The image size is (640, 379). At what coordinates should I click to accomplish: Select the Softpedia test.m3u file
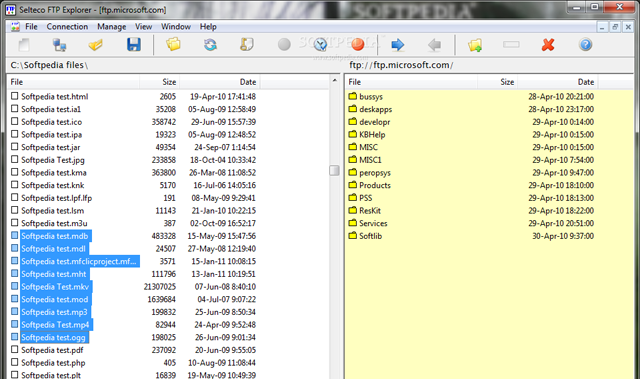[54, 223]
